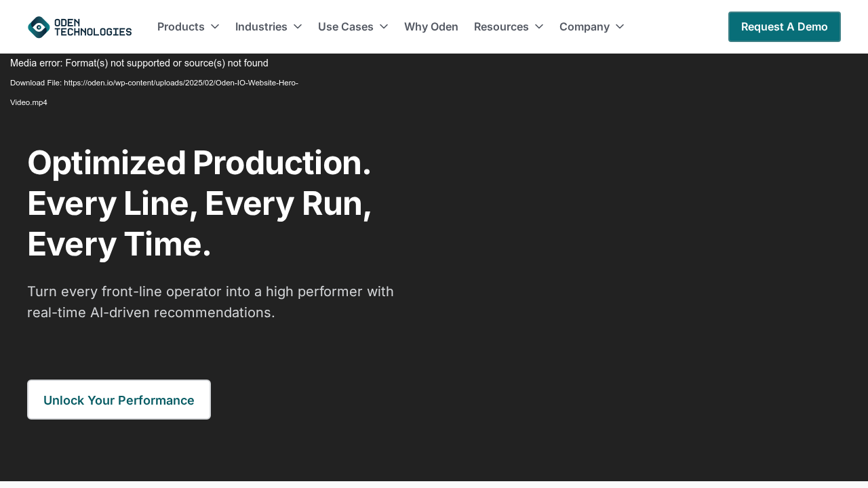
Task: Select the Company nav label
Action: (x=584, y=26)
